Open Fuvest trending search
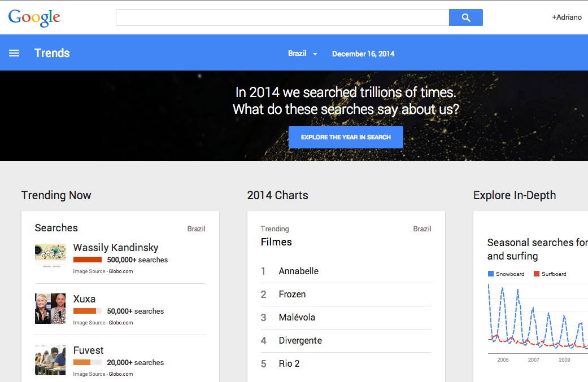This screenshot has height=382, width=588. click(88, 350)
